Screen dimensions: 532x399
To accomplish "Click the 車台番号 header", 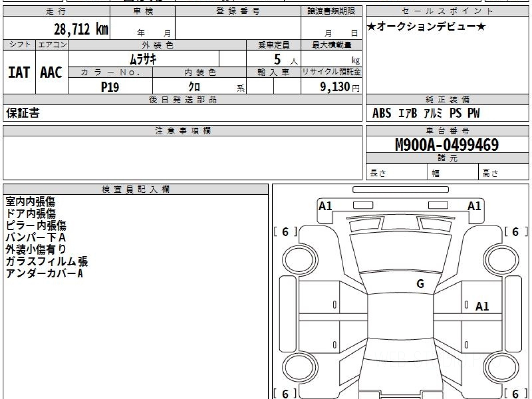I will click(447, 131).
